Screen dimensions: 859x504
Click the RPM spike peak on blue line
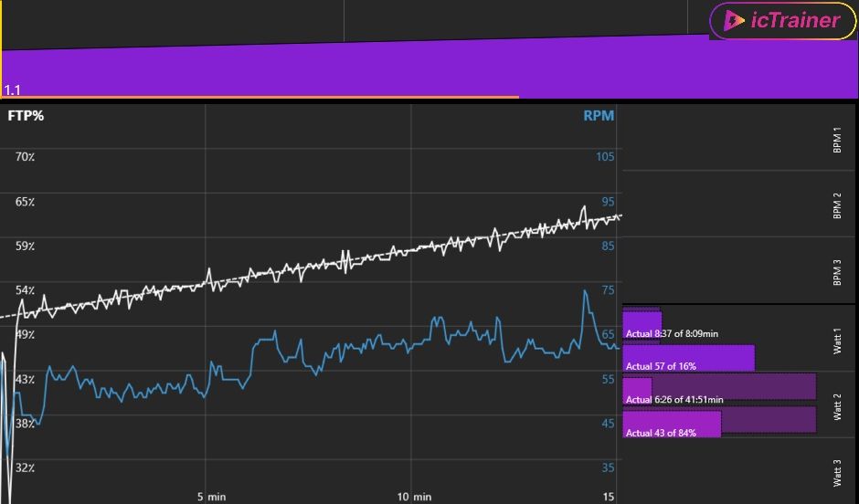tap(584, 292)
